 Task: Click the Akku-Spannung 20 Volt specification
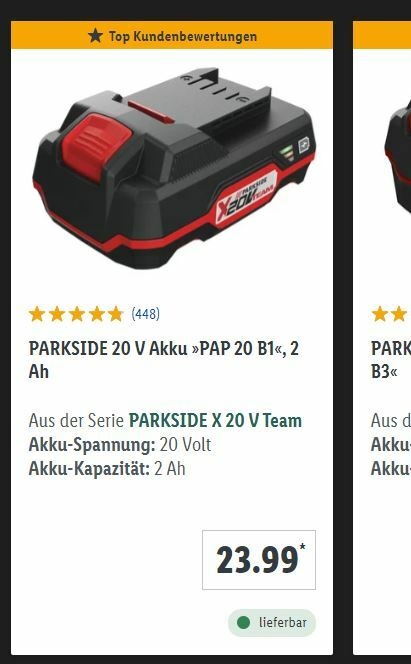120,445
